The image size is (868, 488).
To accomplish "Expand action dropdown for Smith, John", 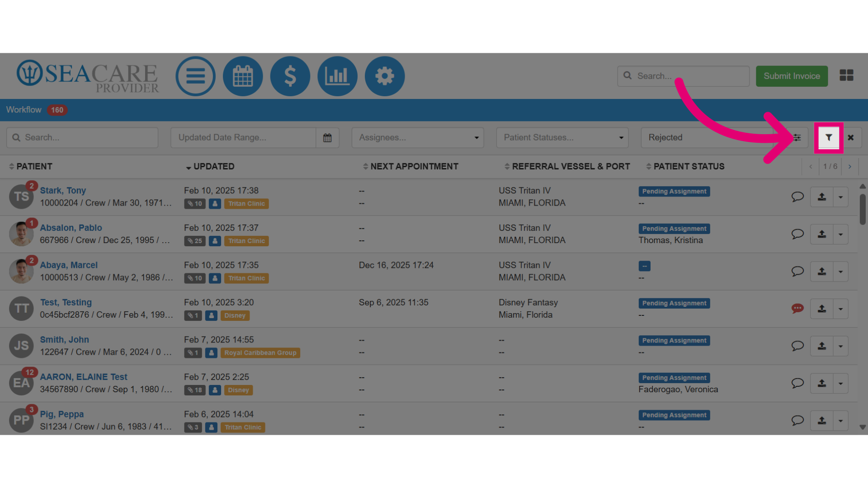I will coord(840,346).
